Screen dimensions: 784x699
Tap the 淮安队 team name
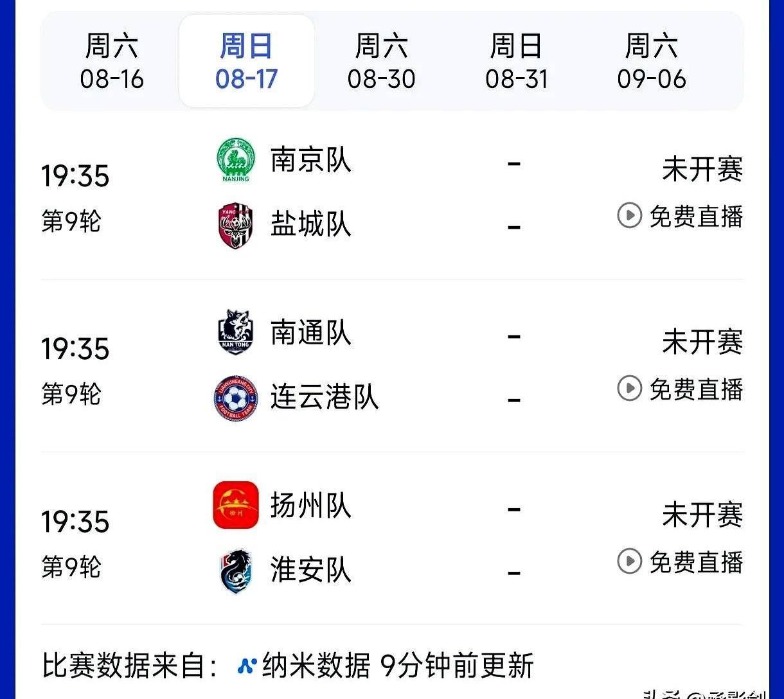point(311,570)
